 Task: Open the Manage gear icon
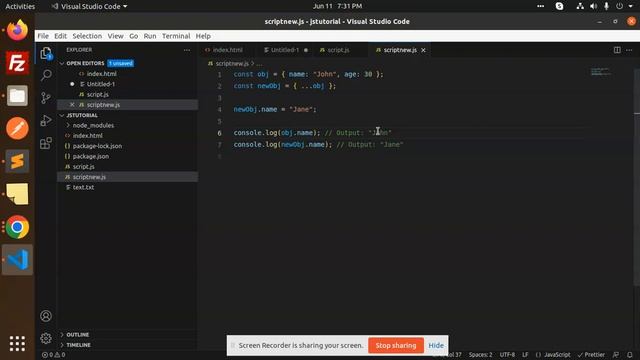pyautogui.click(x=46, y=338)
